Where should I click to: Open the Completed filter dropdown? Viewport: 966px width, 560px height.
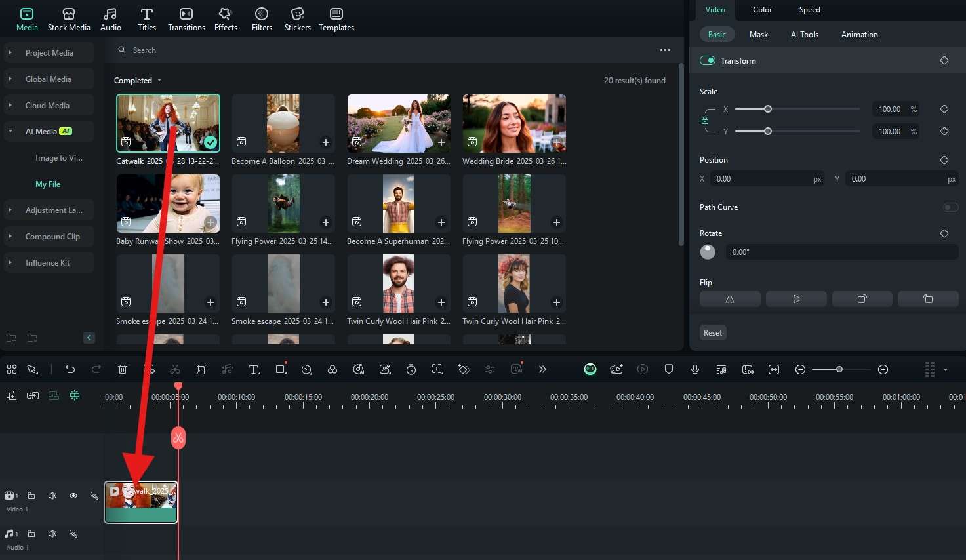(x=138, y=81)
